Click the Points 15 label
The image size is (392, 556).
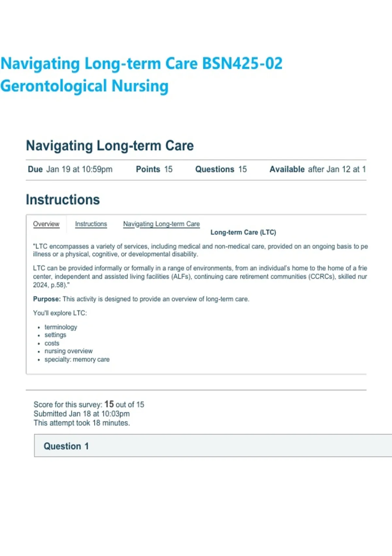154,169
